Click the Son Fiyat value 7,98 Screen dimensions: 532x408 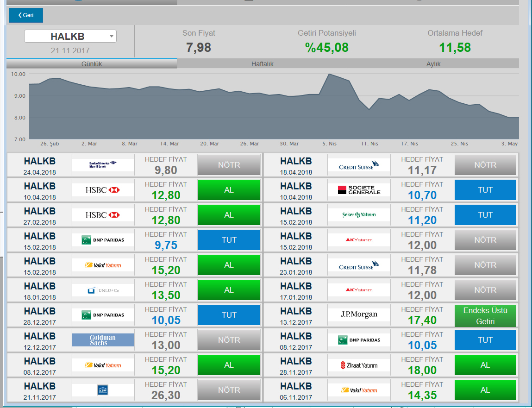click(199, 48)
